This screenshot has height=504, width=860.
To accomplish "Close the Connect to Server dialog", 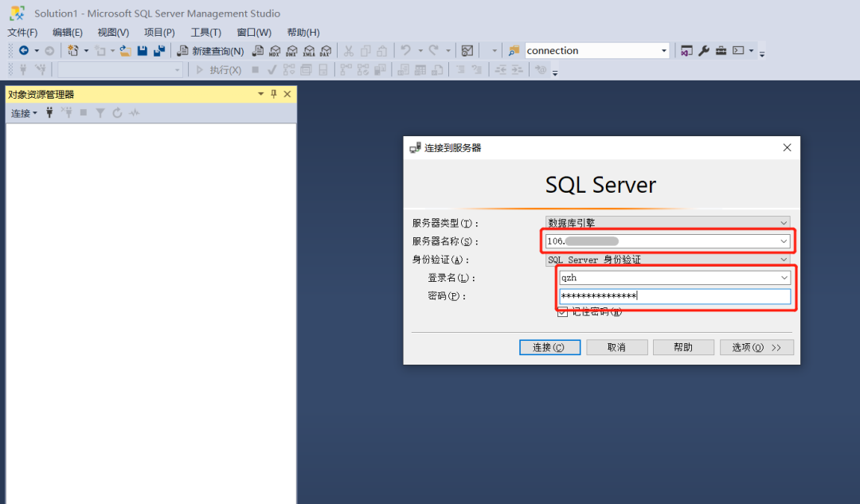I will pos(787,147).
